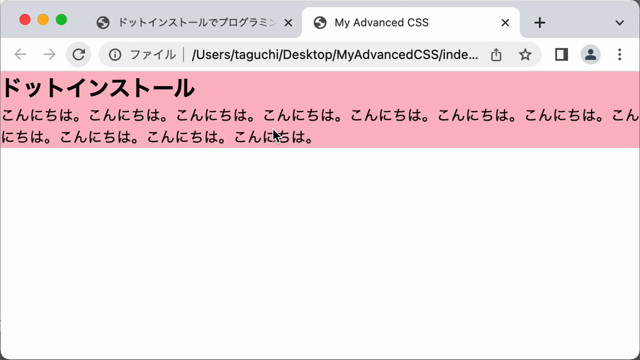Open the user profile menu
Viewport: 640px width, 360px height.
pyautogui.click(x=590, y=54)
